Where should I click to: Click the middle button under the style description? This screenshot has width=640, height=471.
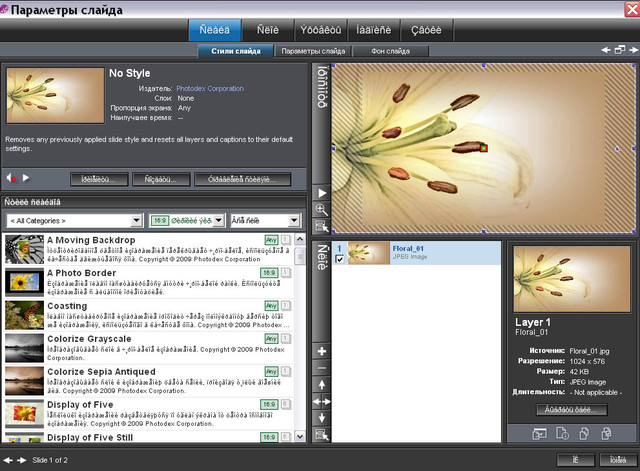tap(161, 179)
